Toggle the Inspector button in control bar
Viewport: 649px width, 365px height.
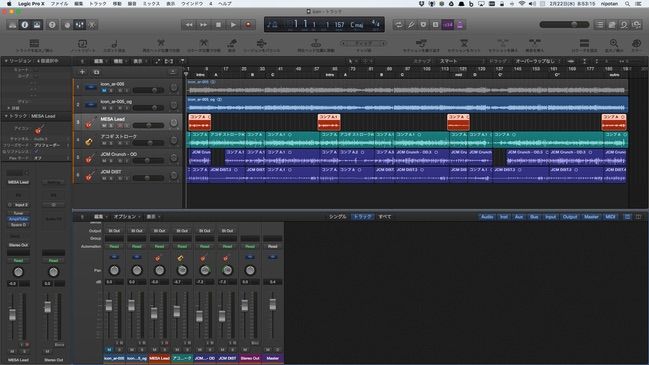tap(25, 25)
